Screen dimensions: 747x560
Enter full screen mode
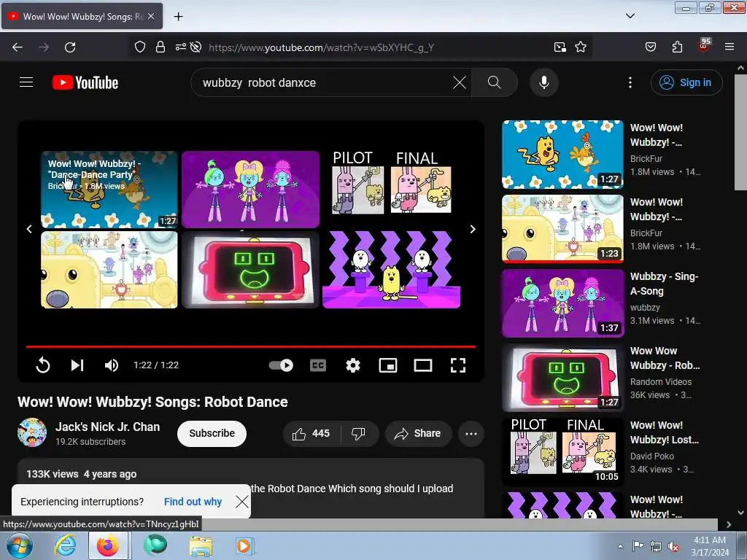[x=458, y=365]
